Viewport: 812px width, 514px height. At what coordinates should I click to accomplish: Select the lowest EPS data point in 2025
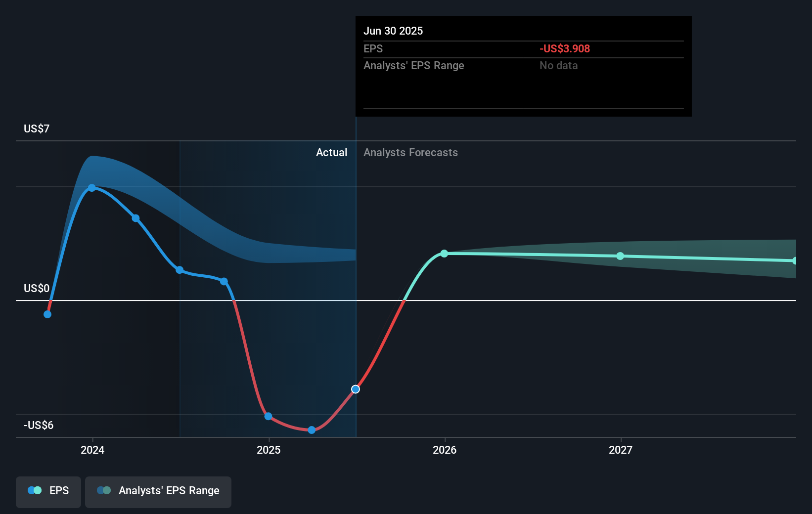tap(311, 430)
